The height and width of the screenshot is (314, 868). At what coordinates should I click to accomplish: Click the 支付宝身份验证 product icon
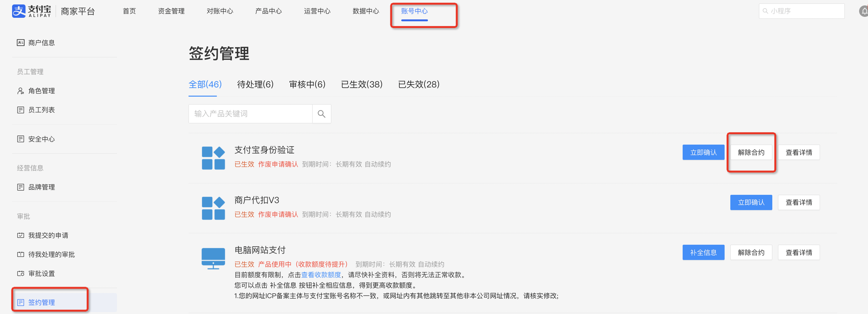[x=213, y=158]
